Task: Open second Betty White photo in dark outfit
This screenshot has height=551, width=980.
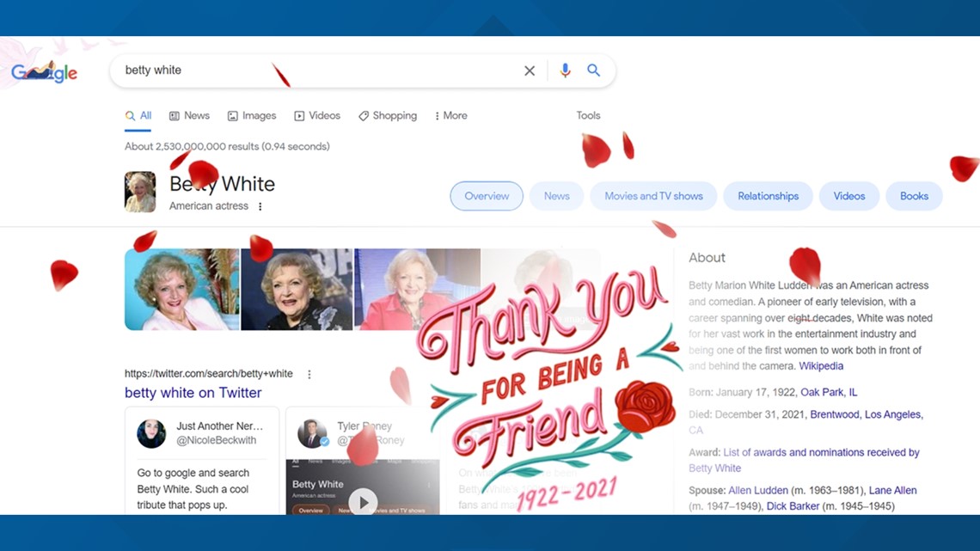Action: click(x=297, y=289)
